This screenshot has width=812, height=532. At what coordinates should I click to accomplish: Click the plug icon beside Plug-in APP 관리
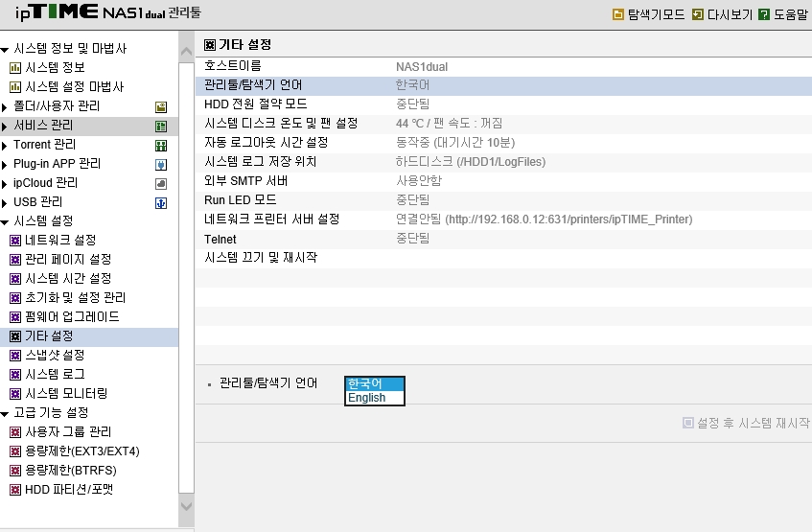tap(161, 165)
